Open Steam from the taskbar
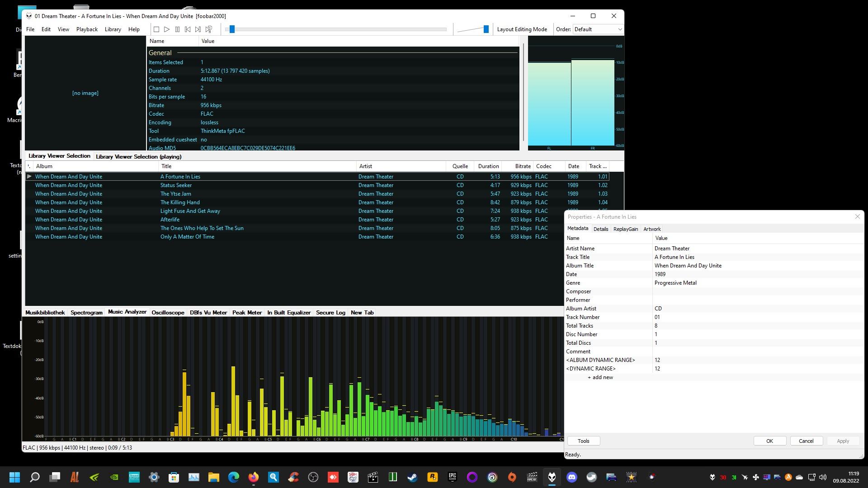The width and height of the screenshot is (868, 488). pyautogui.click(x=412, y=477)
